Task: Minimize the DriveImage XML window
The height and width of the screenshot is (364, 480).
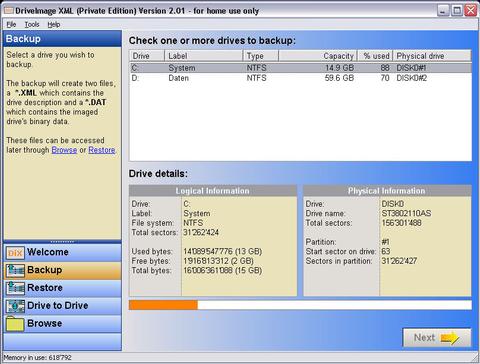Action: click(x=443, y=10)
